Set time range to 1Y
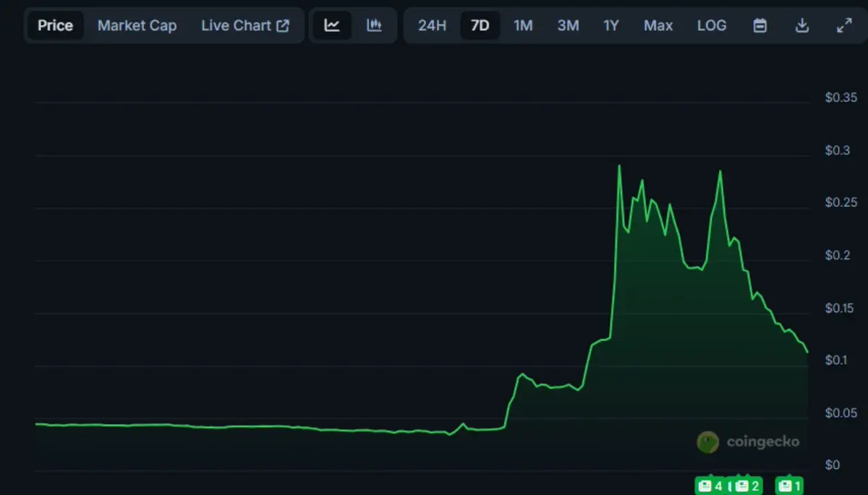Viewport: 868px width, 495px height. pyautogui.click(x=611, y=25)
